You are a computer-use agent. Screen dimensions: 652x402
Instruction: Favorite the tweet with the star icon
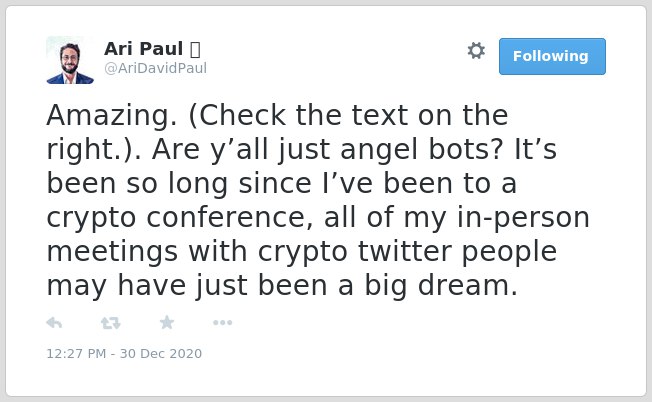[x=167, y=322]
